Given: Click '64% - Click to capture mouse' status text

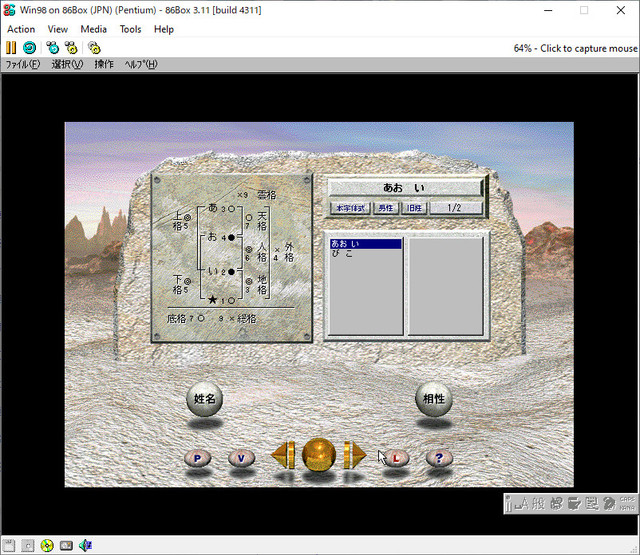Looking at the screenshot, I should (x=575, y=49).
